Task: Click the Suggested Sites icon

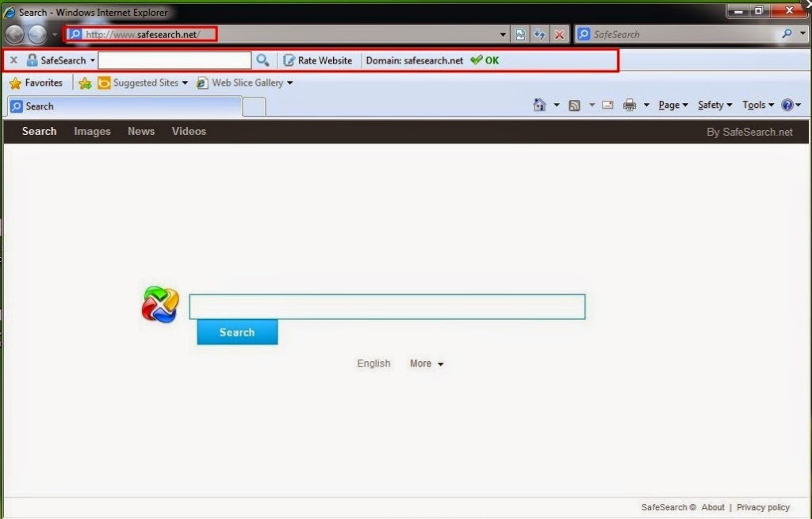Action: point(103,83)
